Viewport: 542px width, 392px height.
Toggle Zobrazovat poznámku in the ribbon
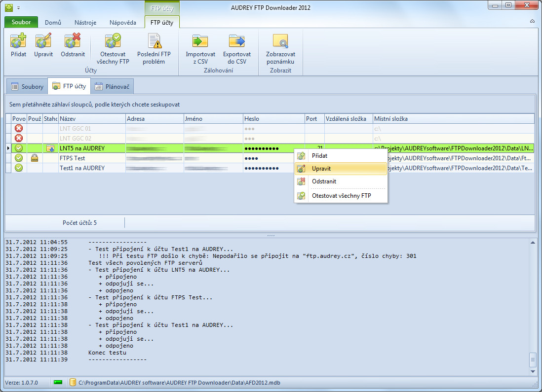[280, 49]
